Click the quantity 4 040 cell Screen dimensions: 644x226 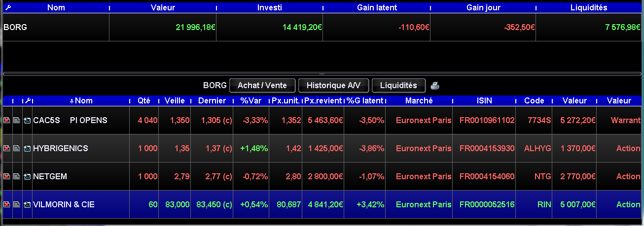pyautogui.click(x=147, y=120)
